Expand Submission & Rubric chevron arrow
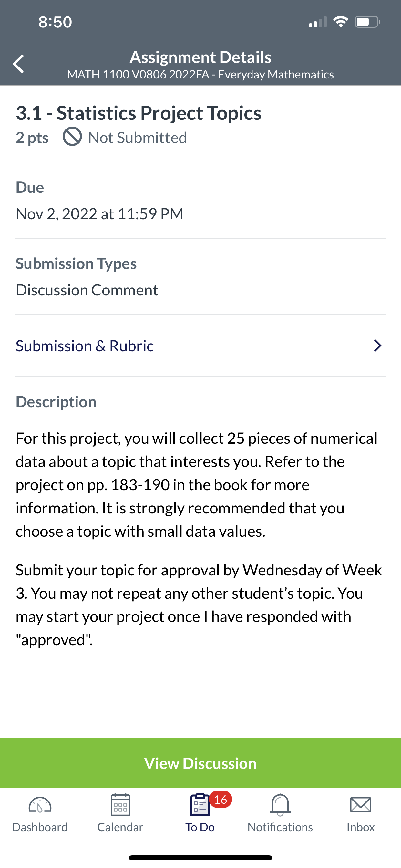 tap(377, 346)
